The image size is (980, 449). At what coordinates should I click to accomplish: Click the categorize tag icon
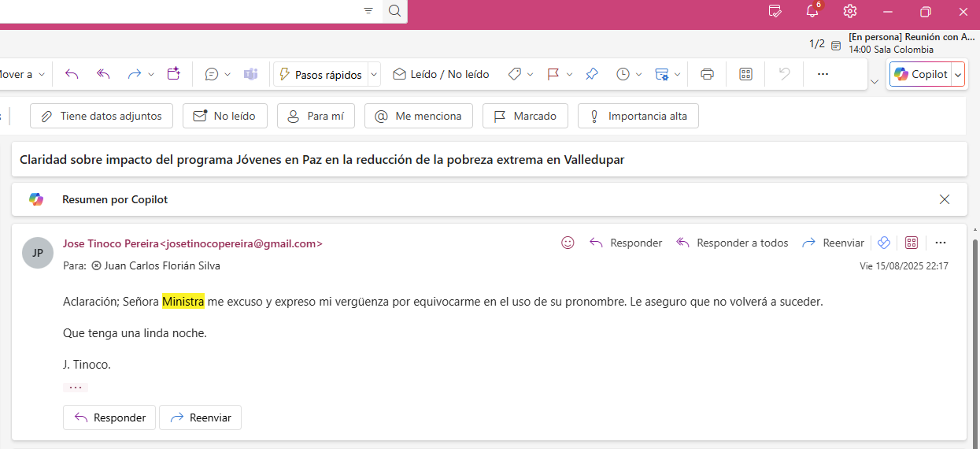[x=515, y=74]
